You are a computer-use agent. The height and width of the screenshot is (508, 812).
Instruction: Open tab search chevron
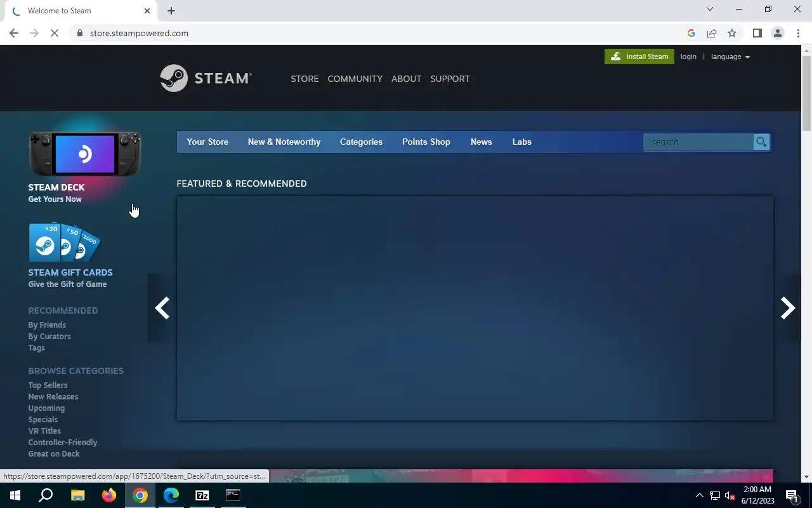click(x=710, y=9)
